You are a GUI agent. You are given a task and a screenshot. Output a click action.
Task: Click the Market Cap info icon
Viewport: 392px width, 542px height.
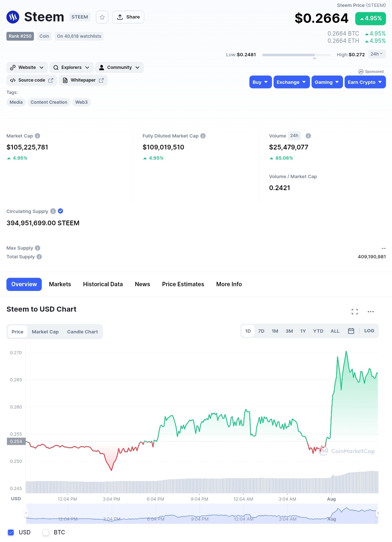(x=37, y=136)
